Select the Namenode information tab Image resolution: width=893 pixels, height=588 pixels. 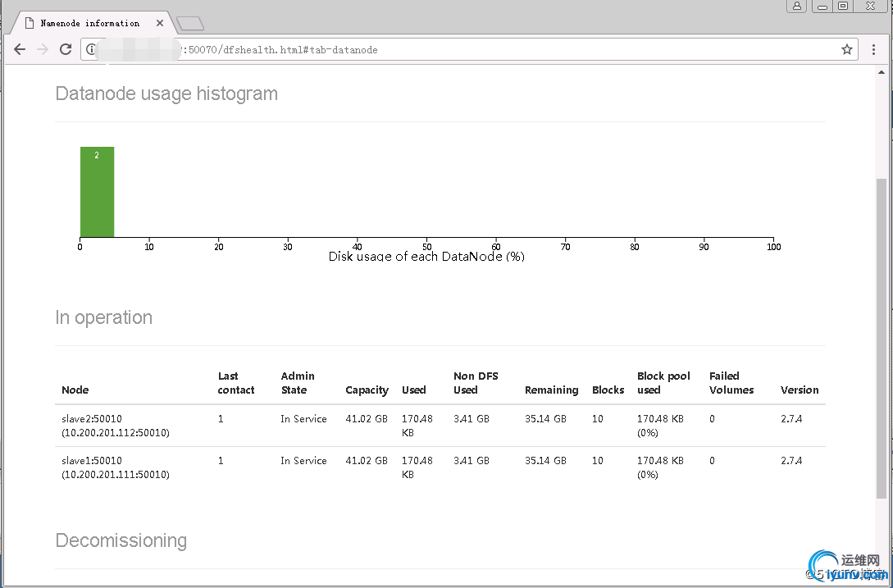(90, 23)
